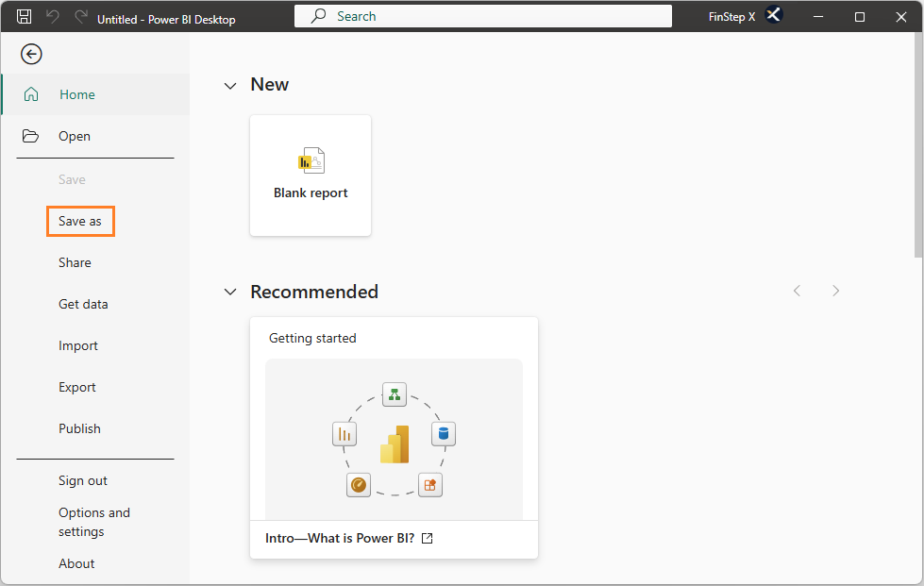
Task: Collapse the Recommended section chevron
Action: tap(230, 293)
